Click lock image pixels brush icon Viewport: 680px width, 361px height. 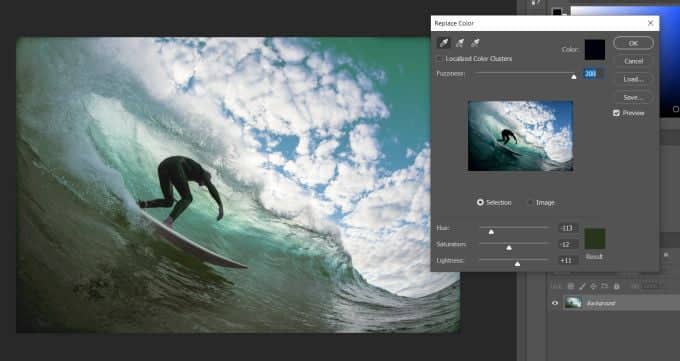click(x=582, y=286)
